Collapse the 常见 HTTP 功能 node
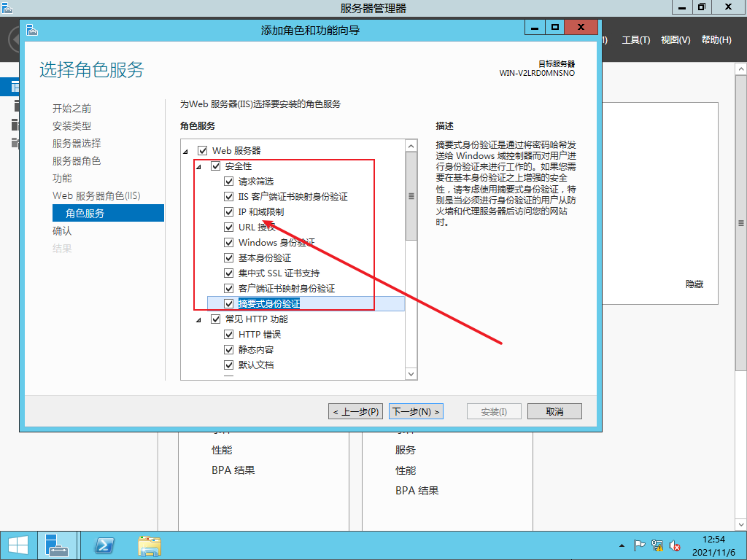Image resolution: width=747 pixels, height=560 pixels. [x=199, y=320]
